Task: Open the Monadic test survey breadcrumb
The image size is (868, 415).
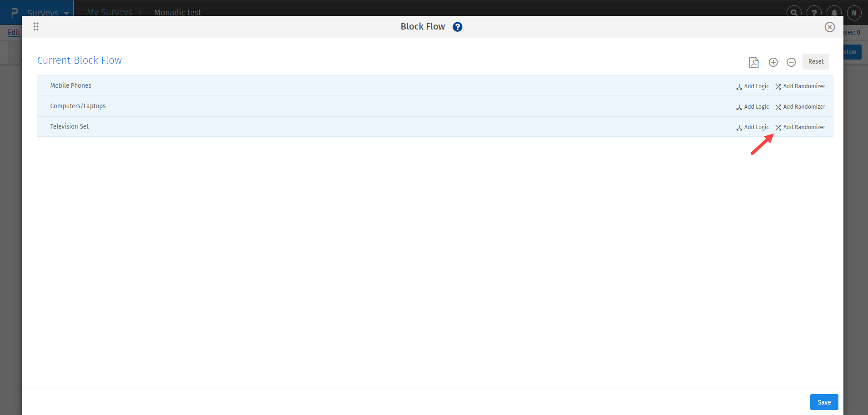Action: pyautogui.click(x=177, y=12)
